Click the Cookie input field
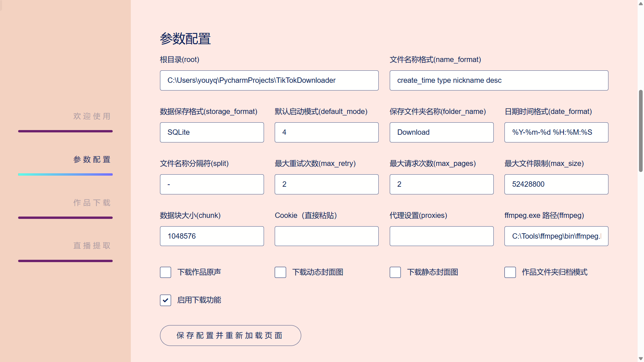The width and height of the screenshot is (644, 362). click(x=326, y=236)
